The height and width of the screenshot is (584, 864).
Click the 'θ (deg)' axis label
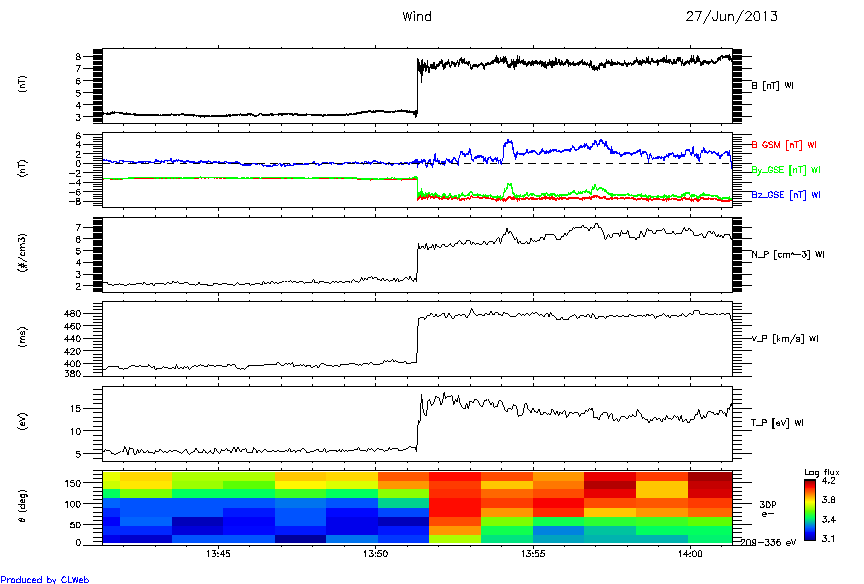(x=23, y=507)
